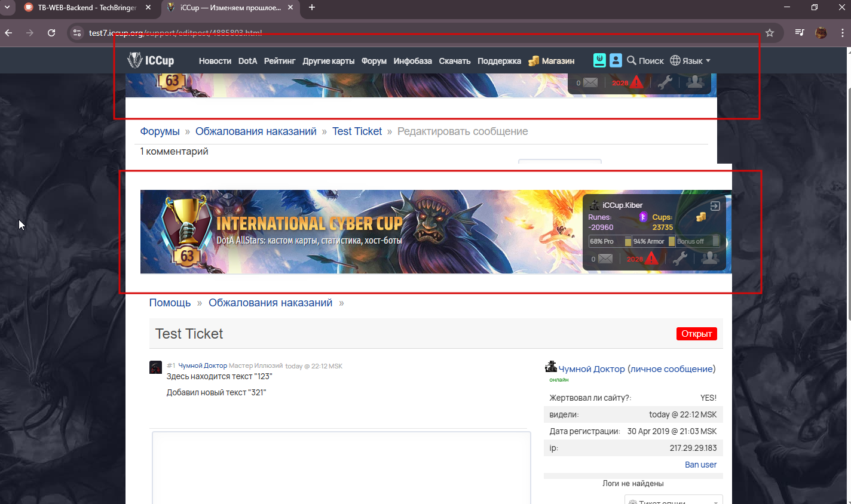The image size is (851, 504).
Task: Click the red 2028 warning in the upper banner
Action: point(627,82)
